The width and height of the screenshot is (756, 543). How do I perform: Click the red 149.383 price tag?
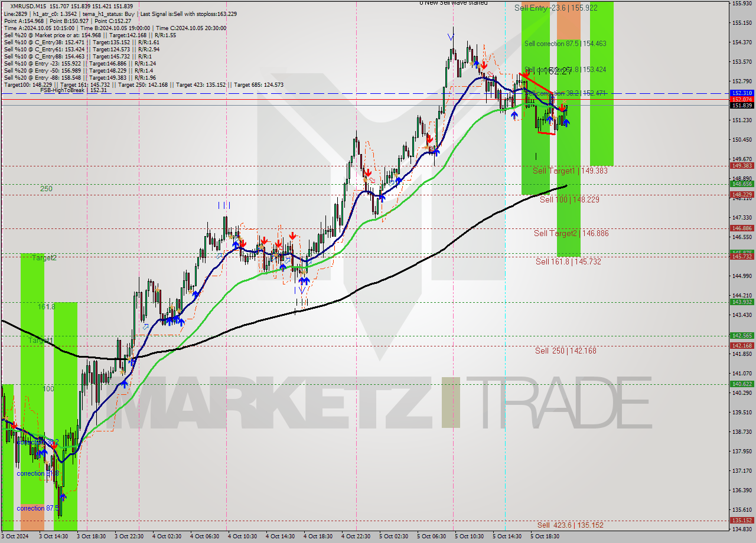coord(742,166)
